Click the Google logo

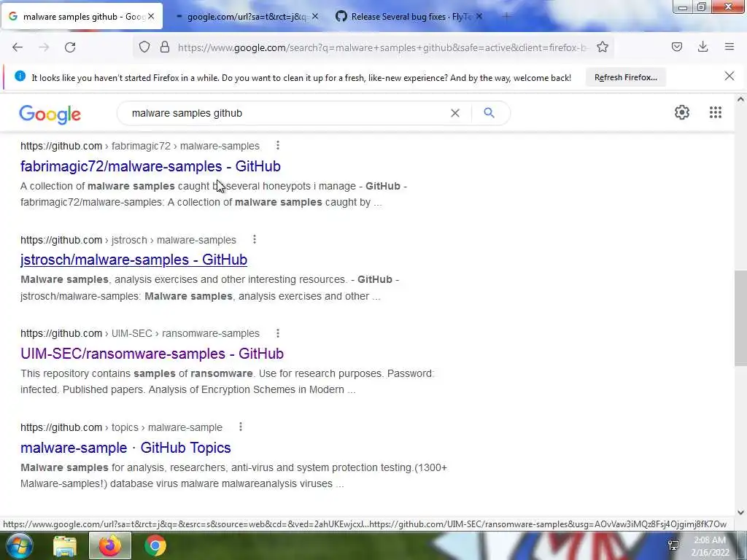[50, 114]
